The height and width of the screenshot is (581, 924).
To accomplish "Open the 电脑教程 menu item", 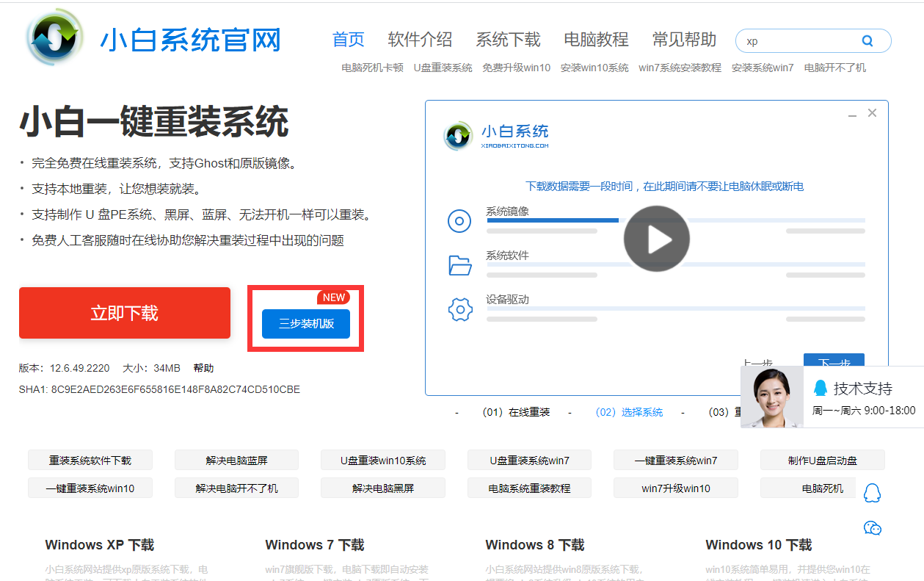I will tap(597, 40).
